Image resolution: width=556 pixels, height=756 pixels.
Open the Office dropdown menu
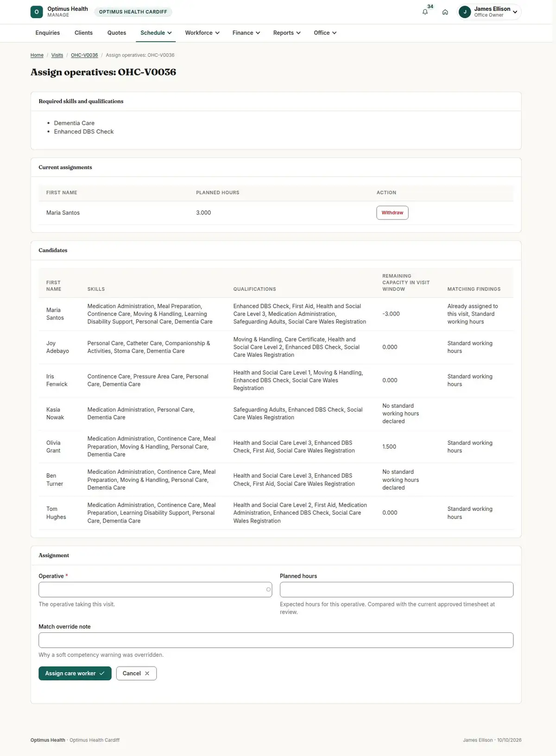coord(325,33)
